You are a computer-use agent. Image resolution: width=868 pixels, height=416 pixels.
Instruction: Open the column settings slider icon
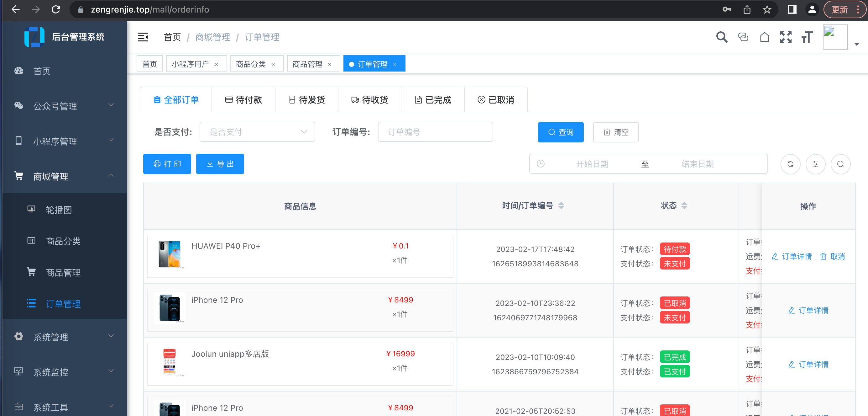(x=815, y=164)
